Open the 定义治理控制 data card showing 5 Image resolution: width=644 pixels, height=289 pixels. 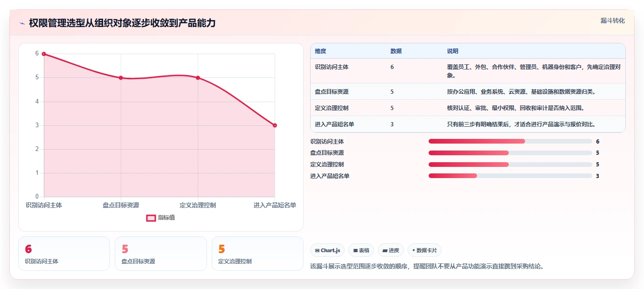[x=257, y=254]
